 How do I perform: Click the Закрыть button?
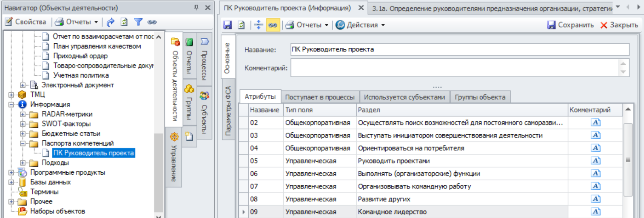point(619,25)
